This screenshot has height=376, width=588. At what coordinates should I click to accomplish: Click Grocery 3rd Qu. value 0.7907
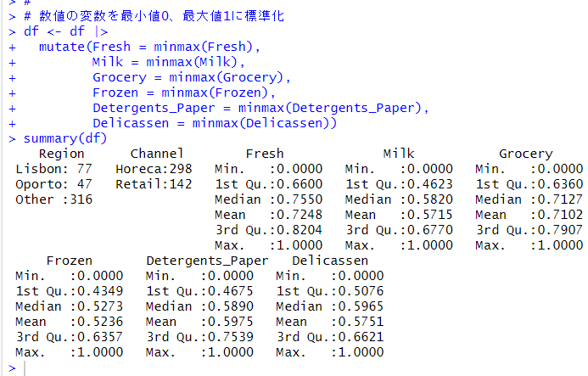coord(560,230)
